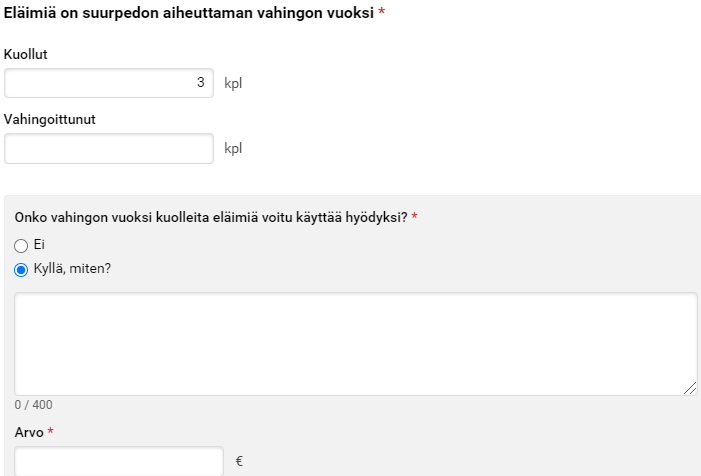
Task: Focus the Vahingoittunut quantity field
Action: (109, 148)
